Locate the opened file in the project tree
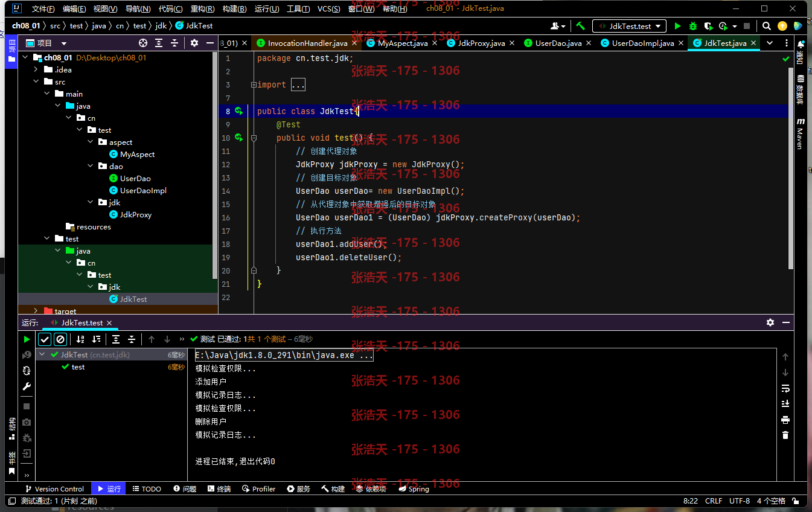This screenshot has width=812, height=512. pos(143,43)
